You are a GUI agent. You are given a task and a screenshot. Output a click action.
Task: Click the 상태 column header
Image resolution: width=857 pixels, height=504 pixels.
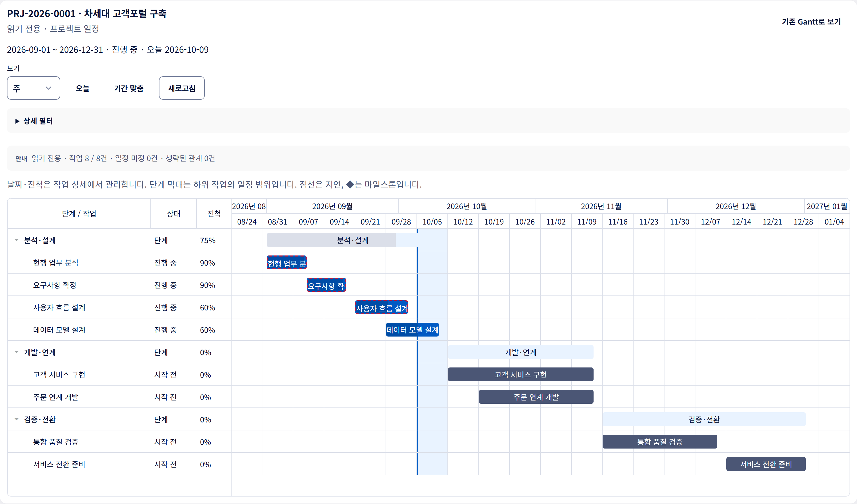[x=173, y=214]
